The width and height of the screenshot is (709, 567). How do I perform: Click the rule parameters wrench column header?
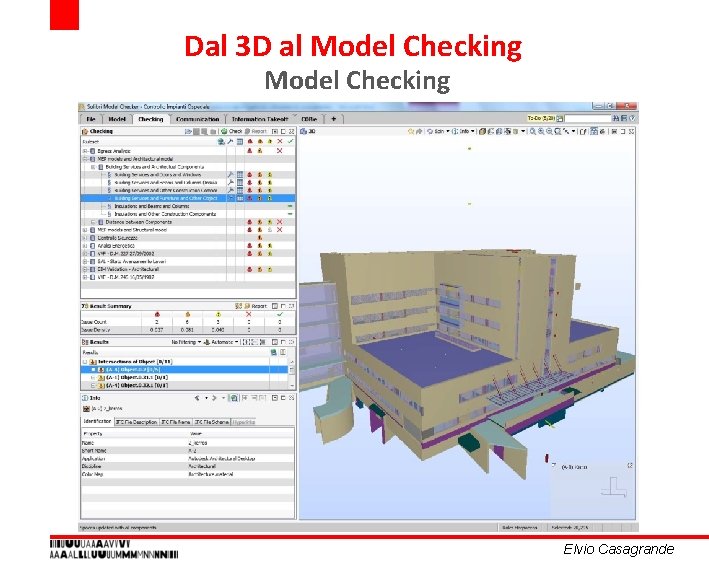[x=231, y=142]
